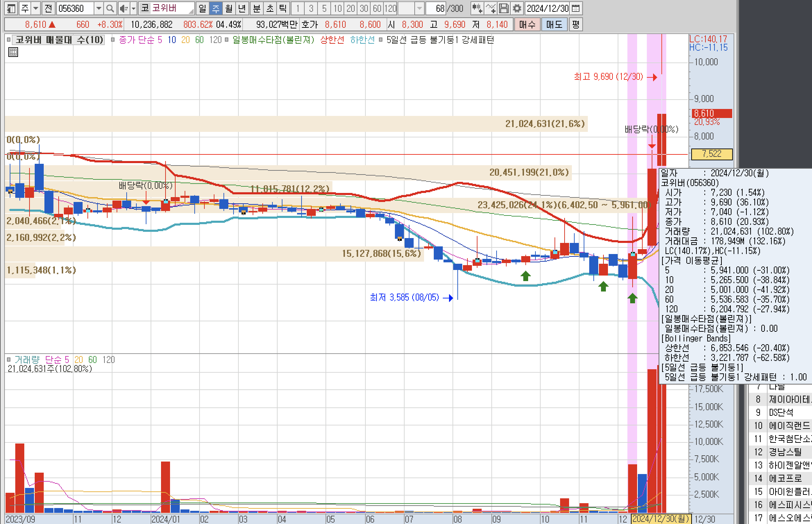Open the calendar date picker icon
This screenshot has width=812, height=524.
coord(576,8)
